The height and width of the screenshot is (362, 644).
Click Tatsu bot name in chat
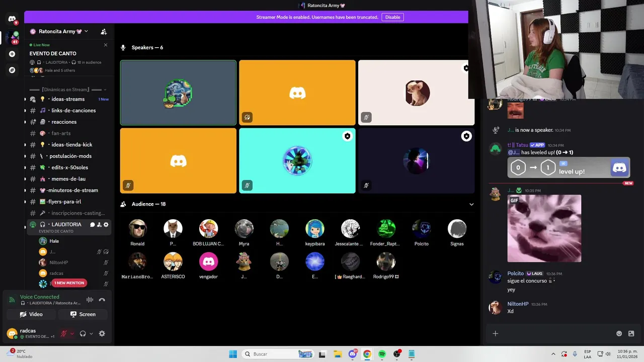(518, 145)
